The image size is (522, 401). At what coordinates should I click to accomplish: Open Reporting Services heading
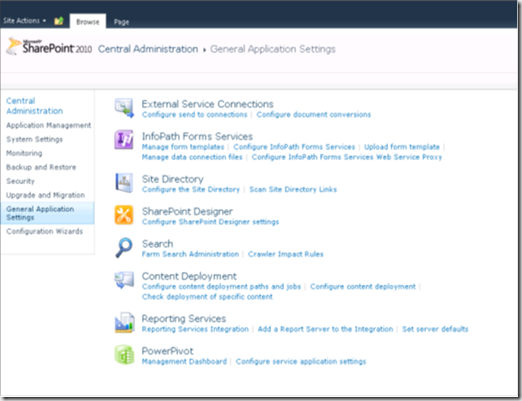(x=184, y=319)
